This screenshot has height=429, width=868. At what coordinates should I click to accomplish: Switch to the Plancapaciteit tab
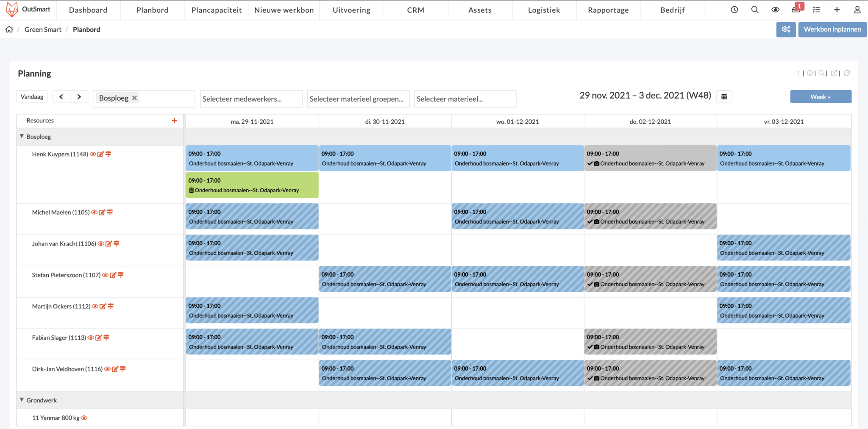[217, 10]
